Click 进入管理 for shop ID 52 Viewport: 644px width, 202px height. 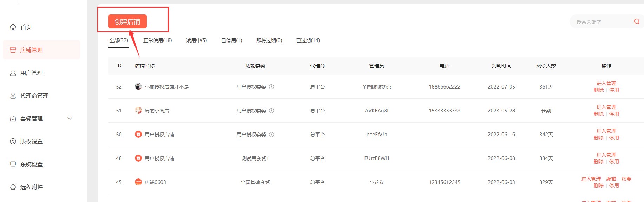coord(606,83)
